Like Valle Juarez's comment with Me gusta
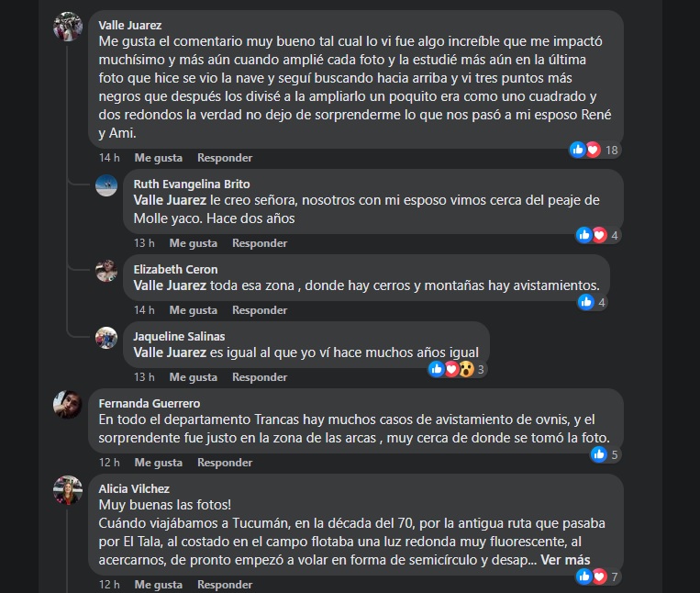700x593 pixels. (159, 158)
